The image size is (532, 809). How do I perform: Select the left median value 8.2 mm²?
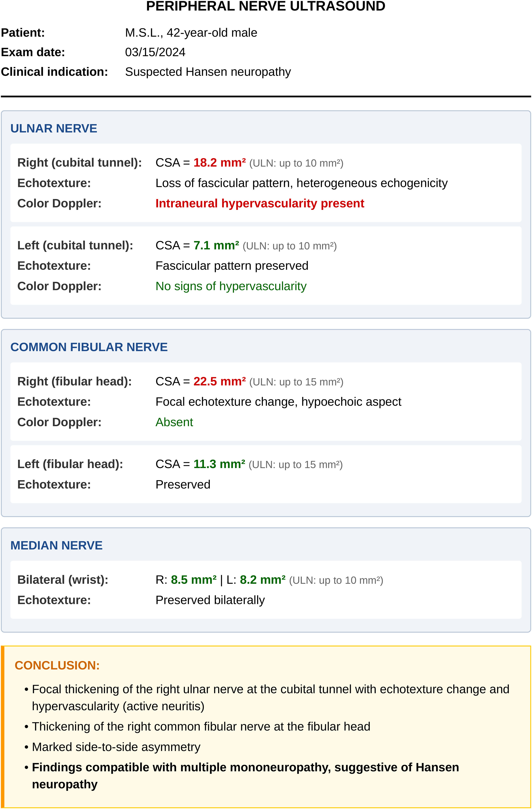point(262,580)
